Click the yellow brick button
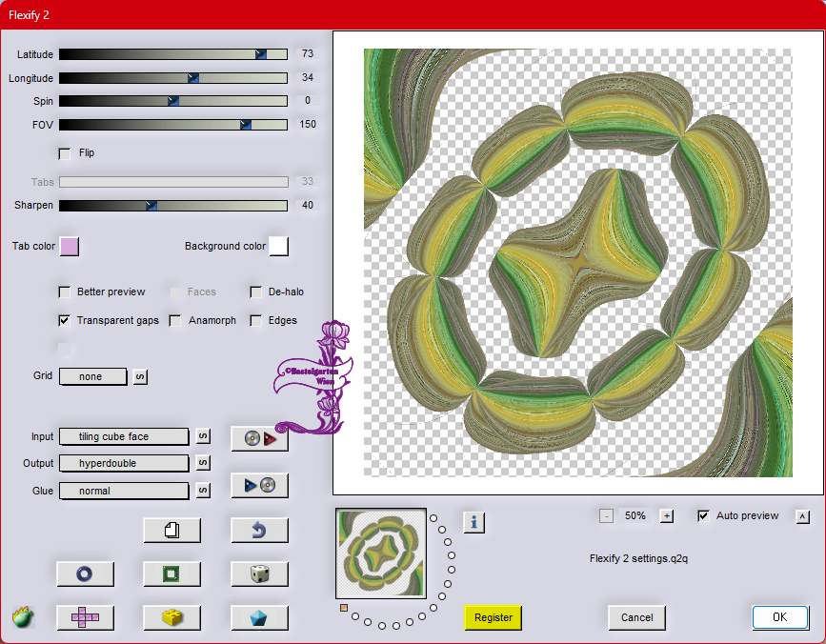Screen dimensions: 826x644 (x=171, y=617)
